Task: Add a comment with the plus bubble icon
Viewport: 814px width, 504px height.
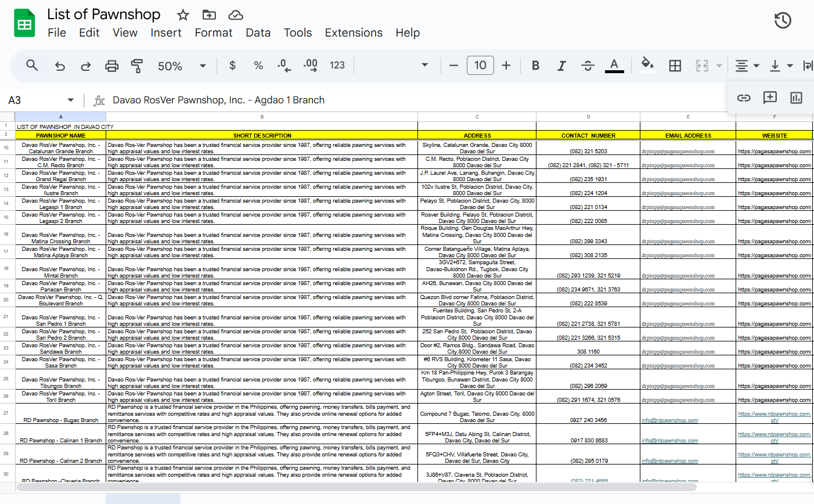Action: (x=770, y=98)
